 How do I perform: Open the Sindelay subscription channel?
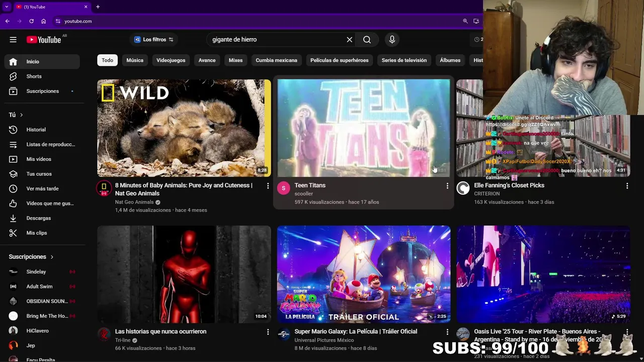(42, 271)
